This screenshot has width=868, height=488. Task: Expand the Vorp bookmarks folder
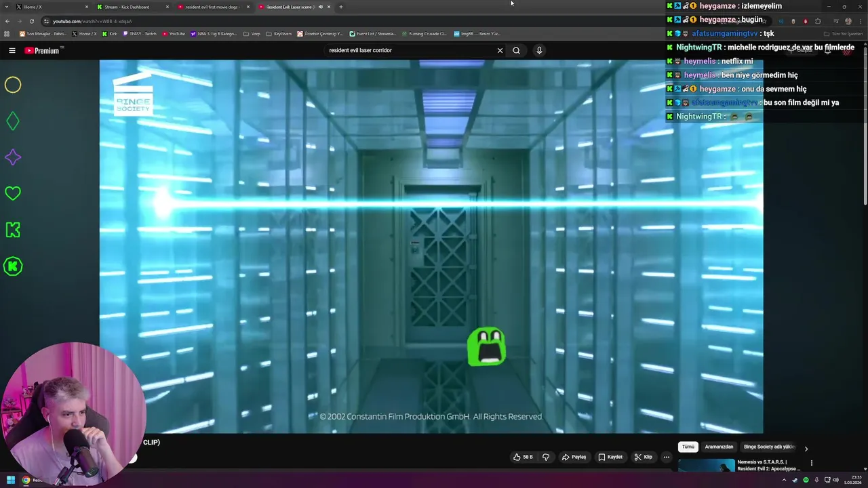point(252,33)
